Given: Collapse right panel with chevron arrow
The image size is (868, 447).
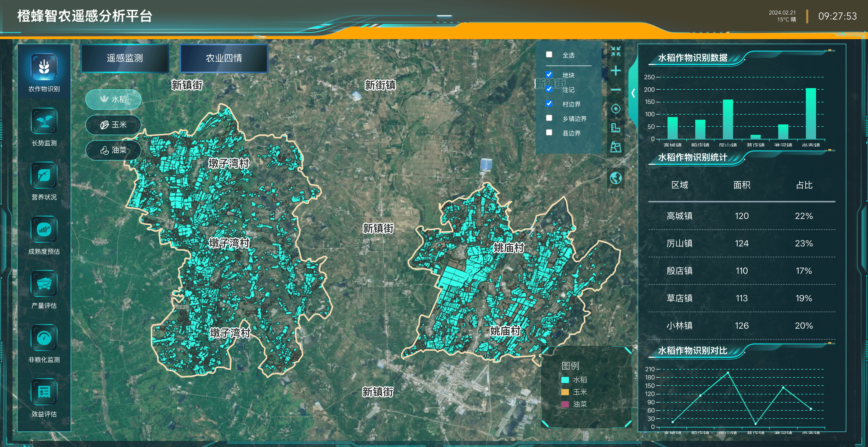Looking at the screenshot, I should (634, 93).
